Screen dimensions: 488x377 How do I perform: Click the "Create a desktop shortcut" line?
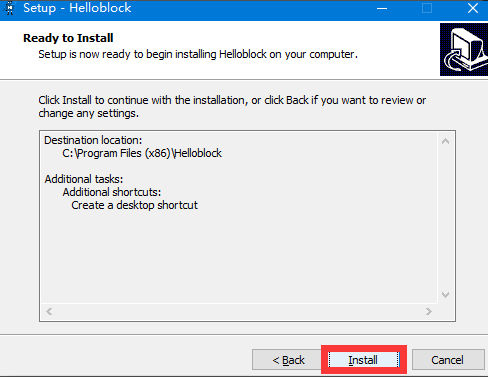pyautogui.click(x=134, y=205)
